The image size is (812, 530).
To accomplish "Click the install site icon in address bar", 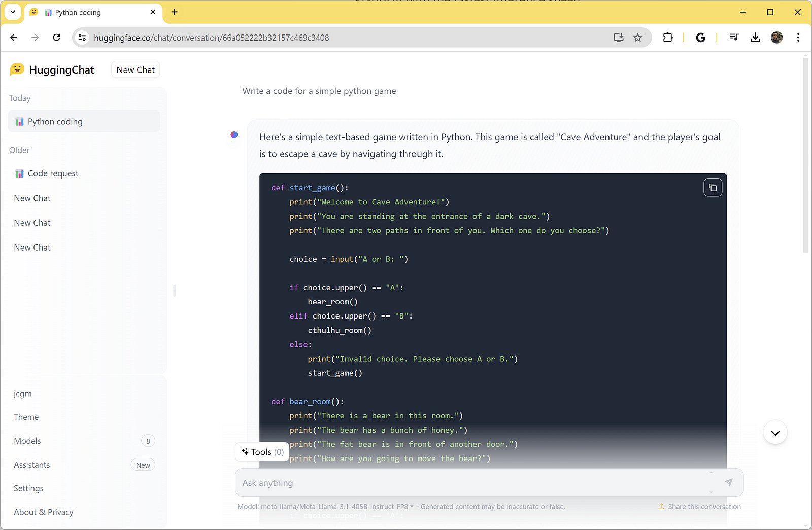I will click(618, 37).
